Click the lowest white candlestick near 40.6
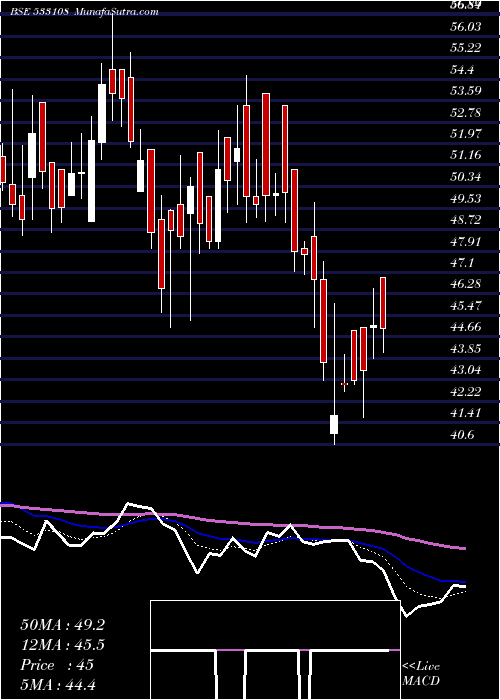The height and width of the screenshot is (700, 500). [334, 424]
